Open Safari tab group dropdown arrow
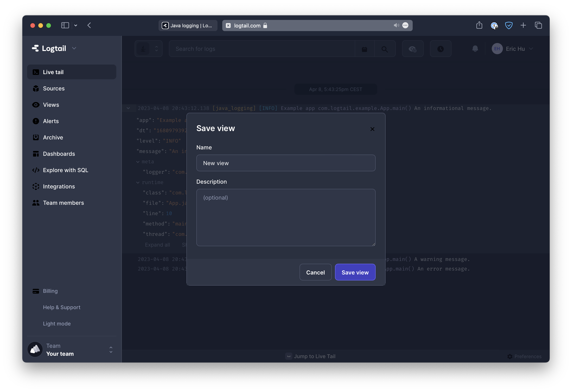Image resolution: width=572 pixels, height=392 pixels. coord(76,25)
